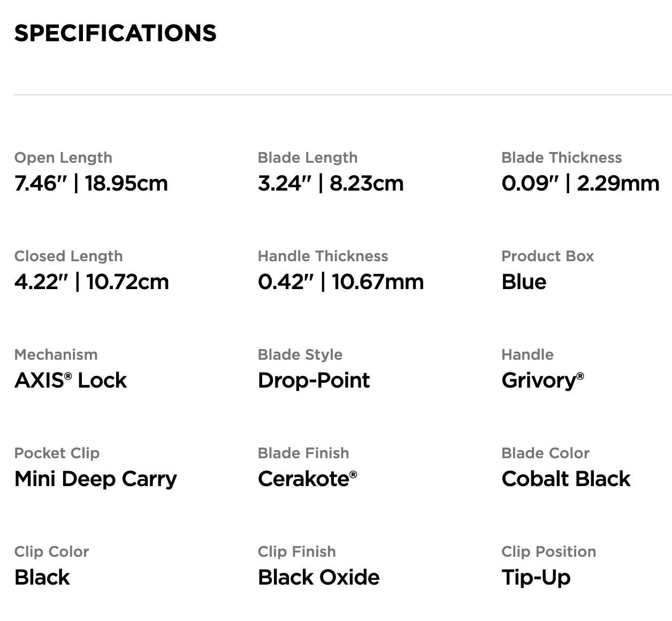
Task: Click the AXIS Lock mechanism value
Action: [71, 381]
